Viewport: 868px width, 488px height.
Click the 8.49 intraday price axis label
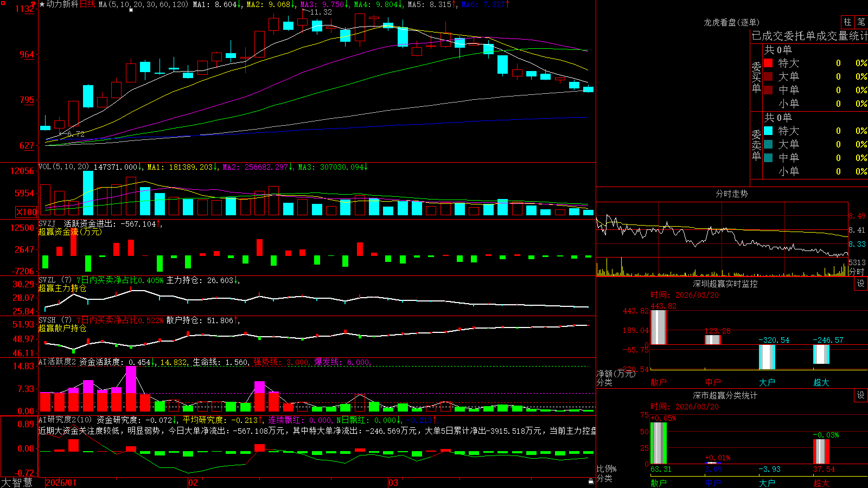pyautogui.click(x=857, y=216)
